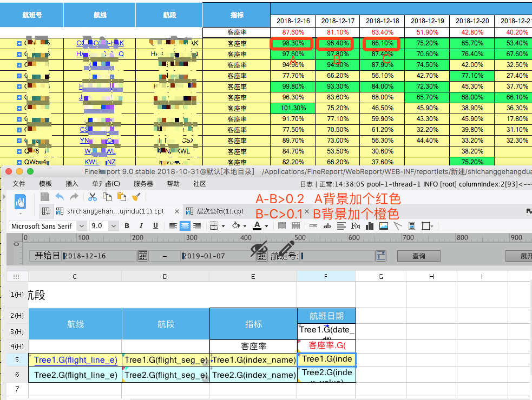532x400 pixels.
Task: Paste clipboard contents
Action: click(x=121, y=197)
